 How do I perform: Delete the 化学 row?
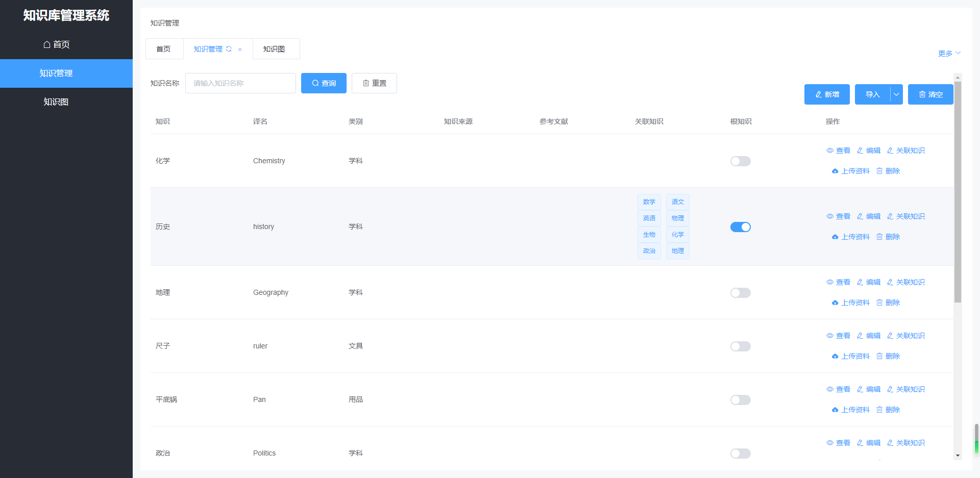tap(888, 171)
